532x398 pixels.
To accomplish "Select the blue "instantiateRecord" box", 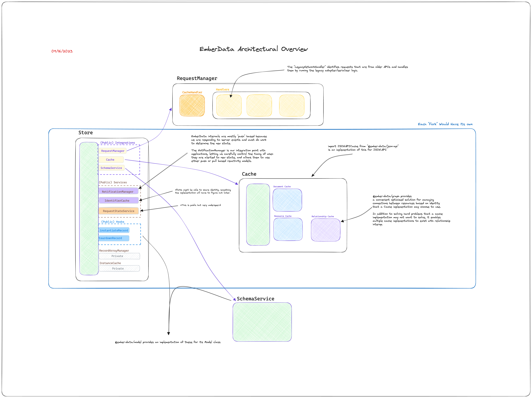I will [x=114, y=230].
